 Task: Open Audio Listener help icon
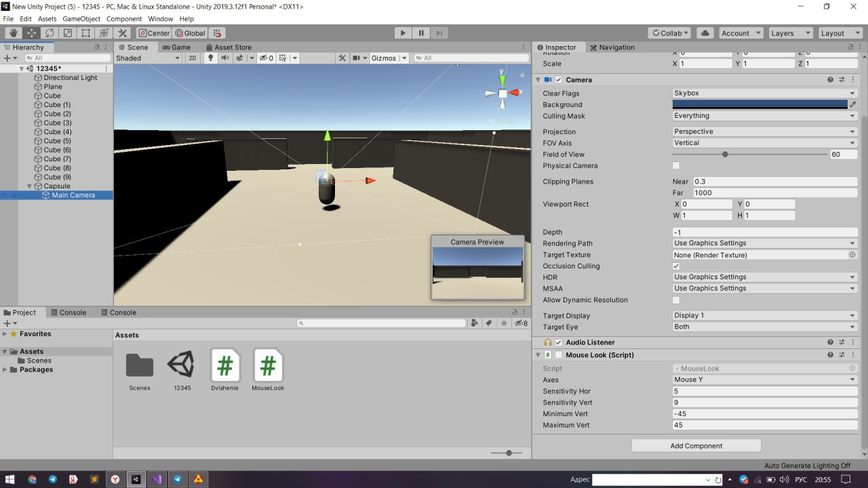[x=830, y=342]
